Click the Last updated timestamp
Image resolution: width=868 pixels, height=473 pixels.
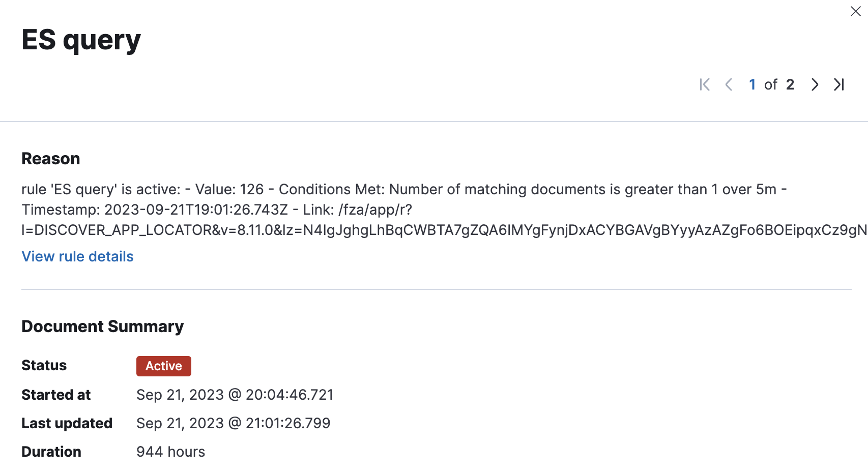[x=233, y=423]
